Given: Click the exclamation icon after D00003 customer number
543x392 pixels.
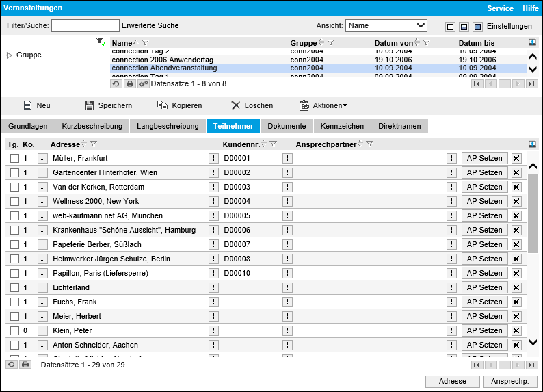Looking at the screenshot, I should 287,187.
